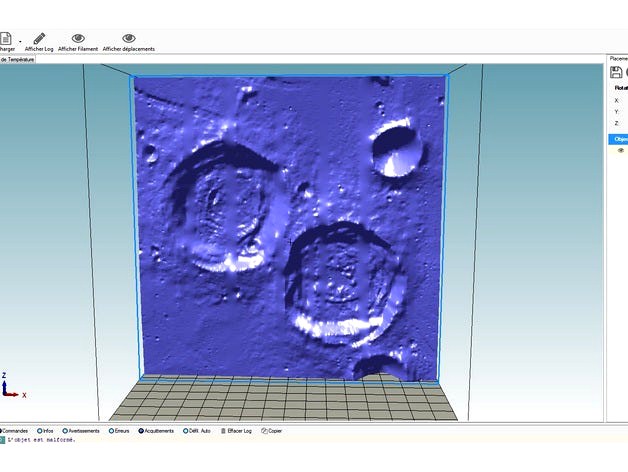Toggle the Erreurs log filter

pos(119,431)
